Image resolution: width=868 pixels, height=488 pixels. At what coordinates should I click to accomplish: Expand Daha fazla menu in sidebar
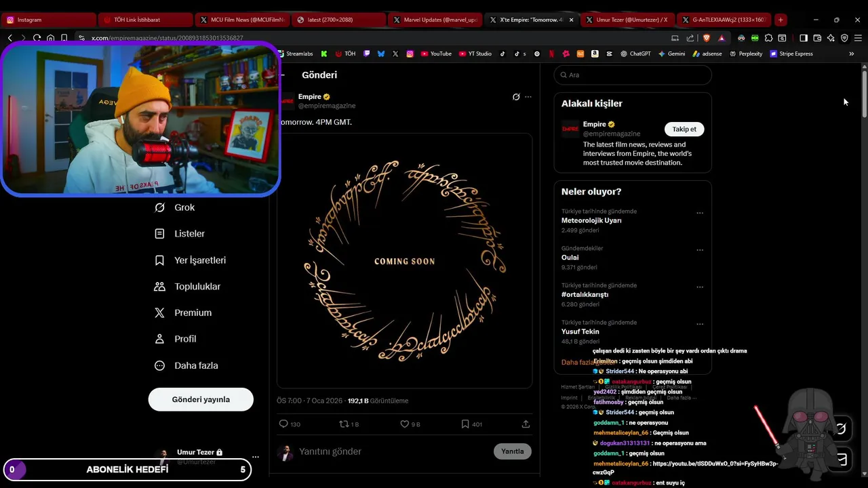coord(186,365)
